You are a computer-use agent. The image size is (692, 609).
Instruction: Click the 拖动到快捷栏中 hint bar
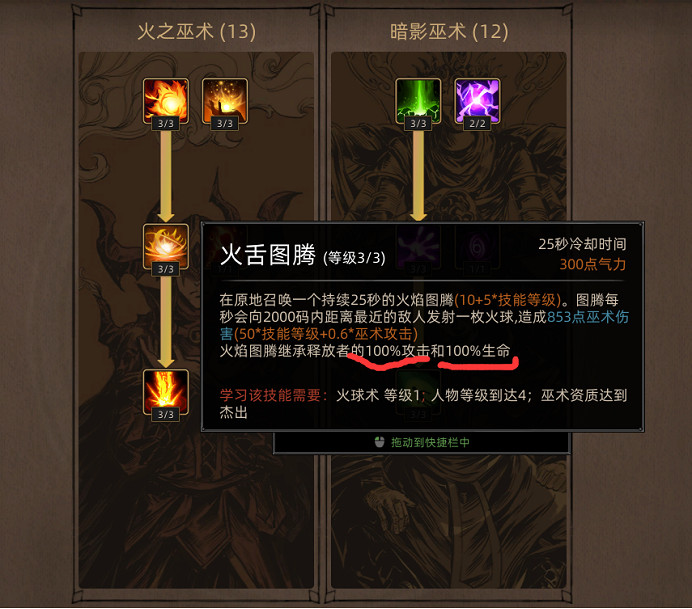point(421,442)
